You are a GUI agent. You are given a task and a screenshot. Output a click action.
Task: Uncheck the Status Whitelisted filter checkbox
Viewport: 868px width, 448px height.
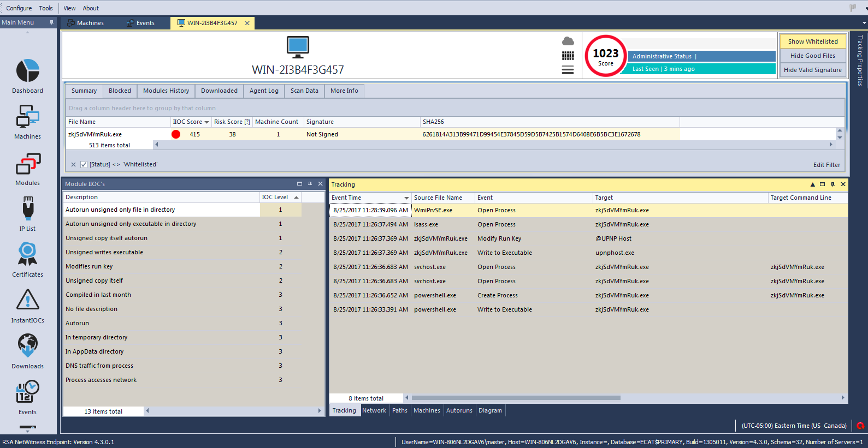coord(84,164)
